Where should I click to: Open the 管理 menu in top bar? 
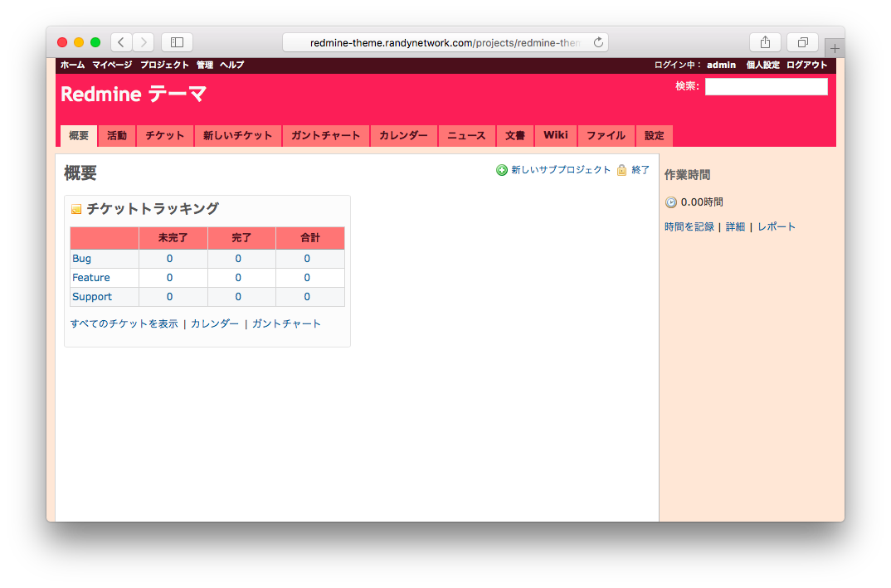click(205, 65)
